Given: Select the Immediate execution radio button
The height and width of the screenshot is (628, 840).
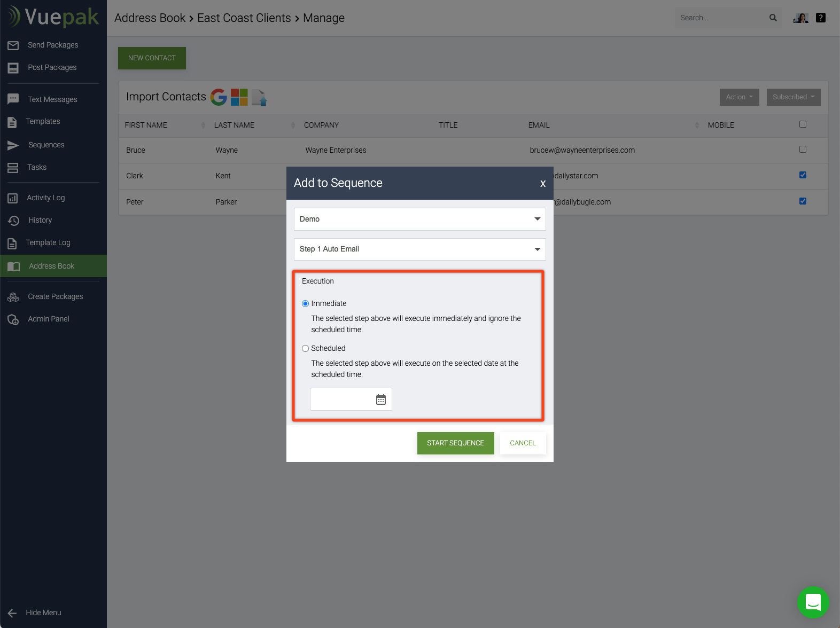Looking at the screenshot, I should point(306,304).
